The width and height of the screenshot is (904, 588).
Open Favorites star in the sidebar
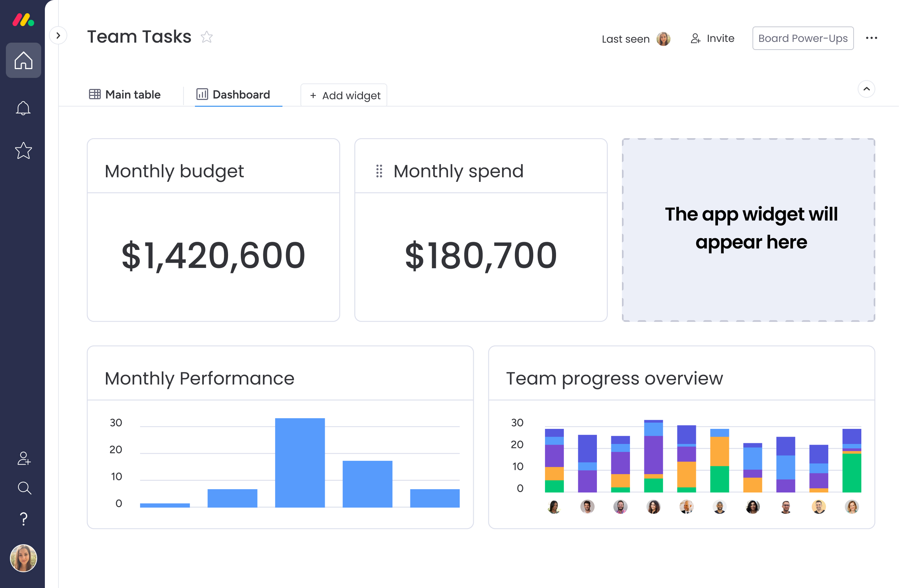click(x=23, y=151)
